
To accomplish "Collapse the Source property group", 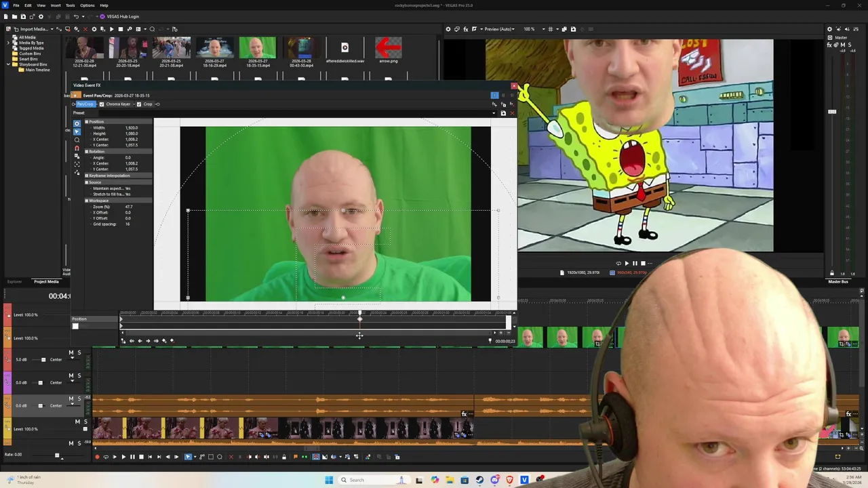I will coord(87,182).
